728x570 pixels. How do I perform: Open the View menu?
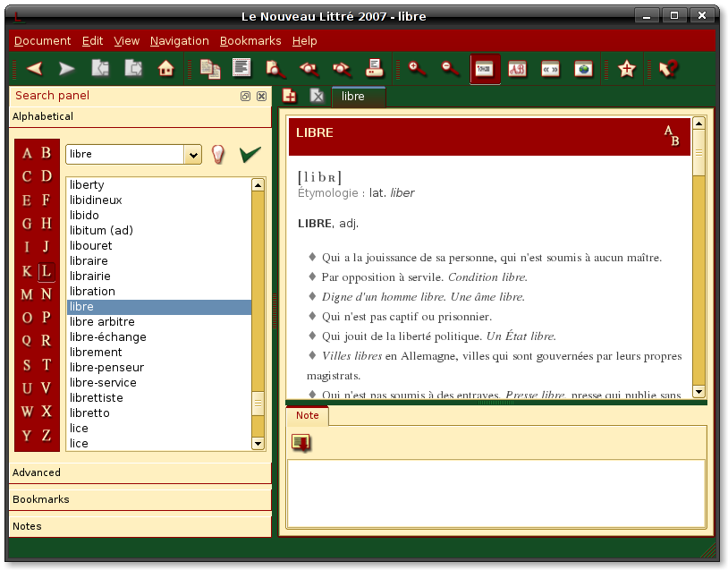pos(126,41)
